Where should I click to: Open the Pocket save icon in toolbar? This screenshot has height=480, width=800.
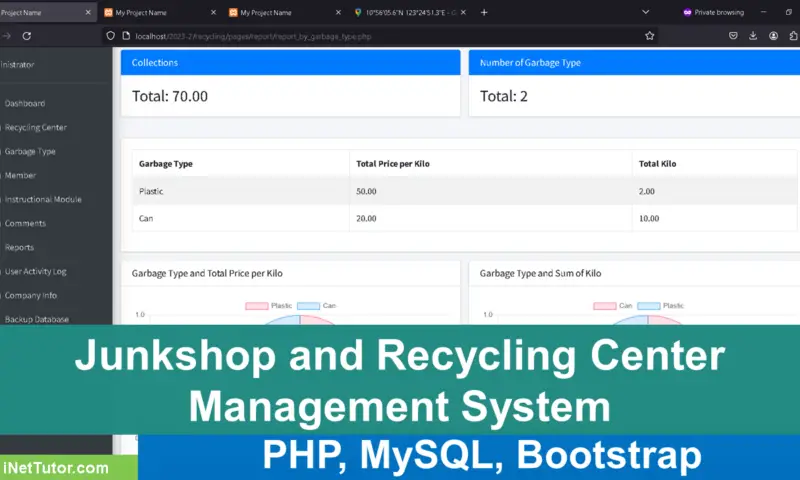tap(733, 35)
